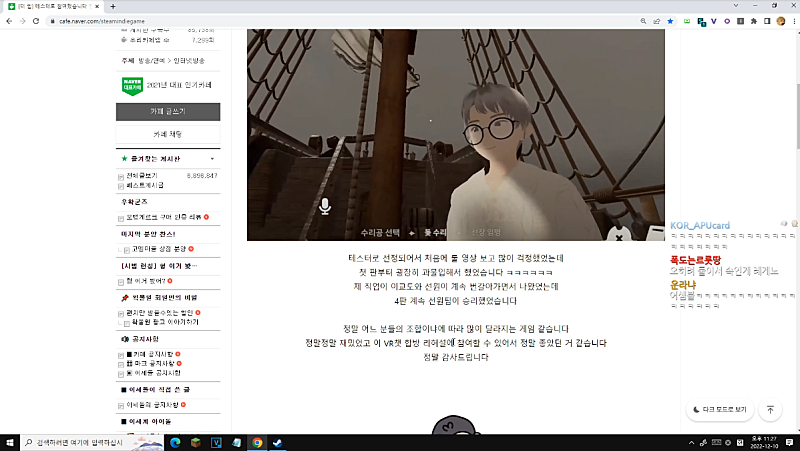Open the 전체글보기 board link
The width and height of the screenshot is (800, 451).
coord(142,176)
